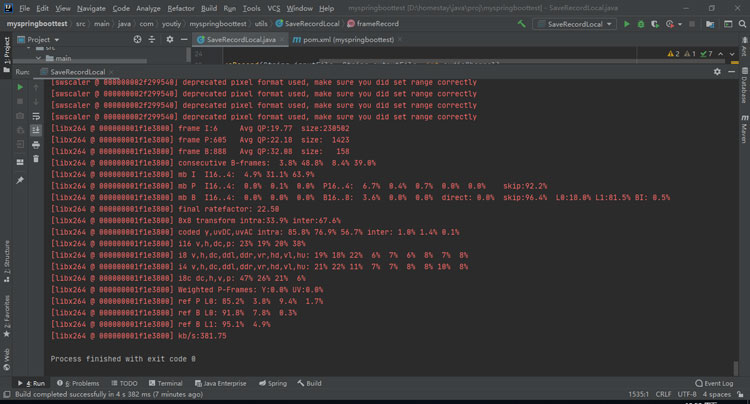The image size is (750, 404).
Task: Open the Build tool window button
Action: [x=309, y=383]
